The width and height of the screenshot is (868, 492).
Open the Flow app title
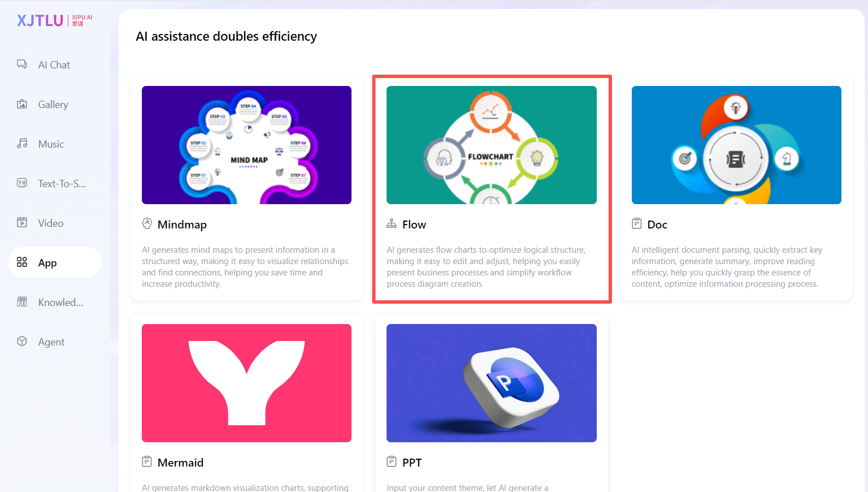point(414,225)
